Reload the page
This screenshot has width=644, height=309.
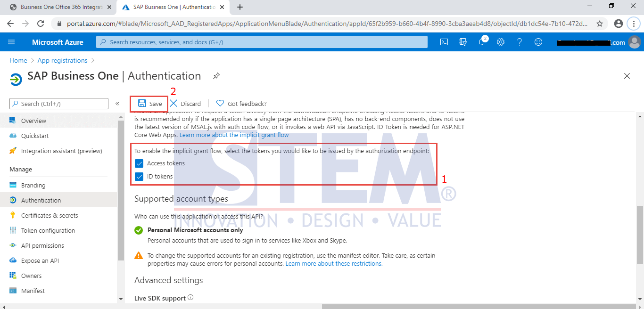point(41,24)
